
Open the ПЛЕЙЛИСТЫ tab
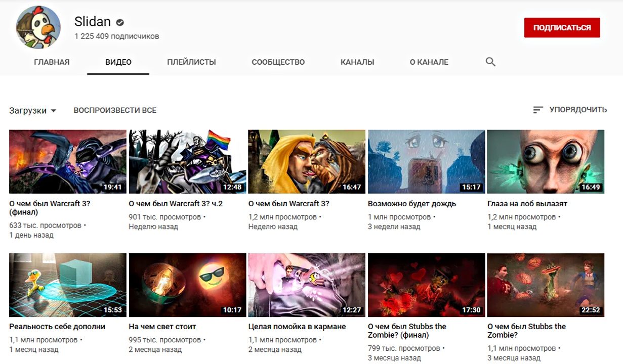click(x=191, y=62)
